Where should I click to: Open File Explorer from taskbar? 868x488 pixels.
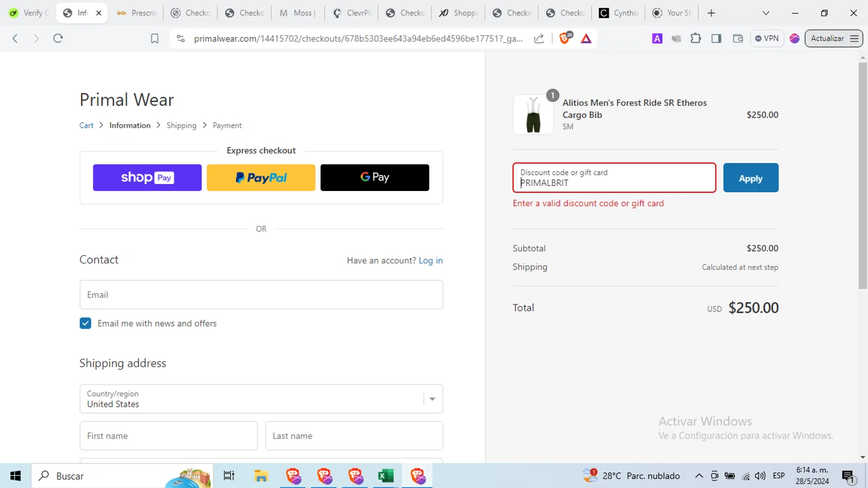pos(261,476)
